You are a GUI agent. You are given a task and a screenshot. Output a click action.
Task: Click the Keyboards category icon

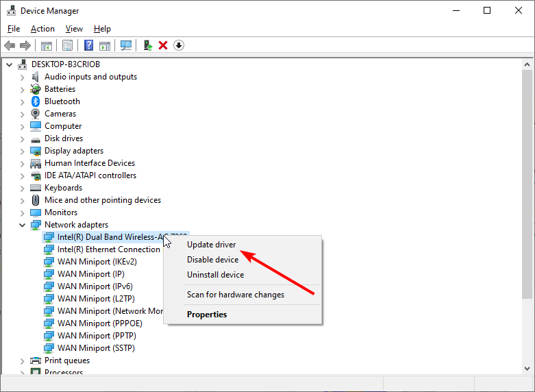36,188
